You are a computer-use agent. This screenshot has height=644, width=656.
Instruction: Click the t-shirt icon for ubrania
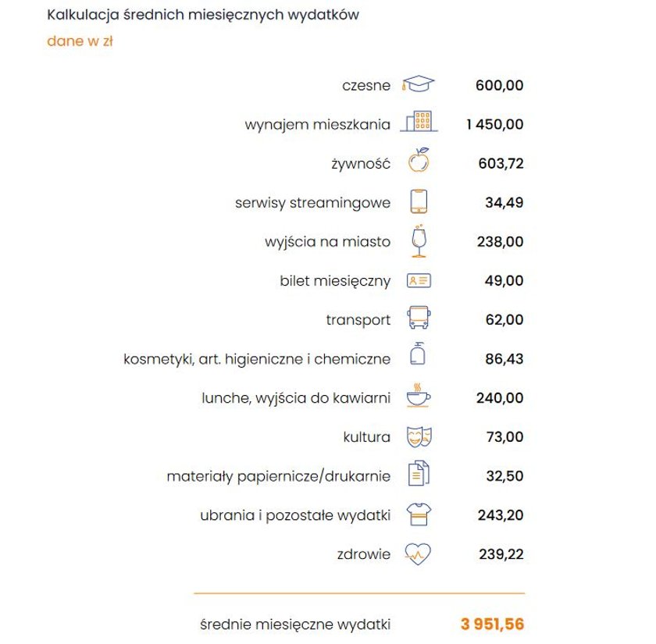(419, 514)
